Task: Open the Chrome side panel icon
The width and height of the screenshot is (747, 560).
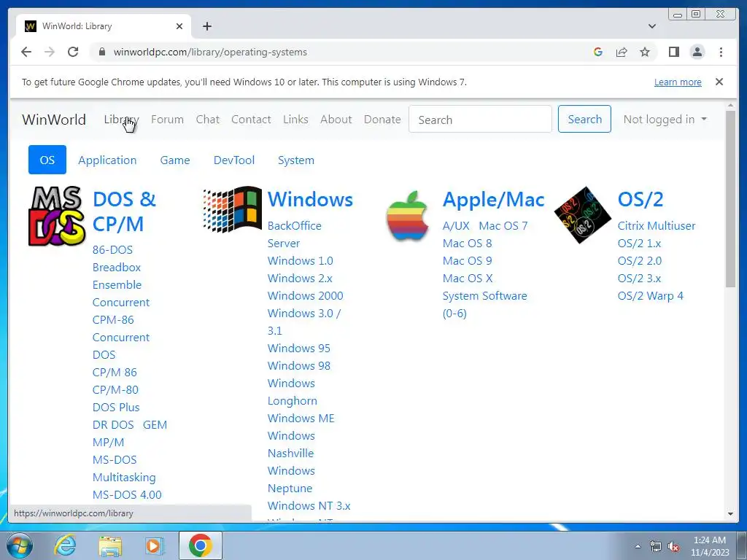Action: (673, 52)
